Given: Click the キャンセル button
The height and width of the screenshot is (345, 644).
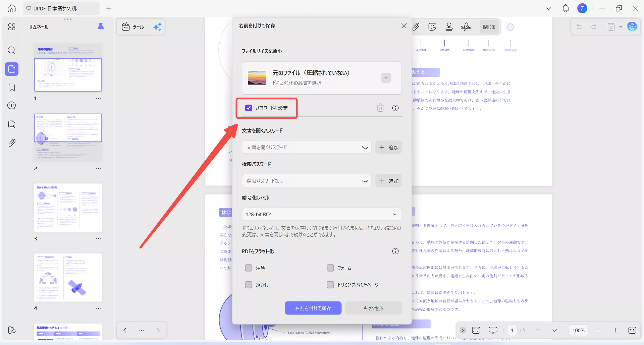Looking at the screenshot, I should (373, 308).
